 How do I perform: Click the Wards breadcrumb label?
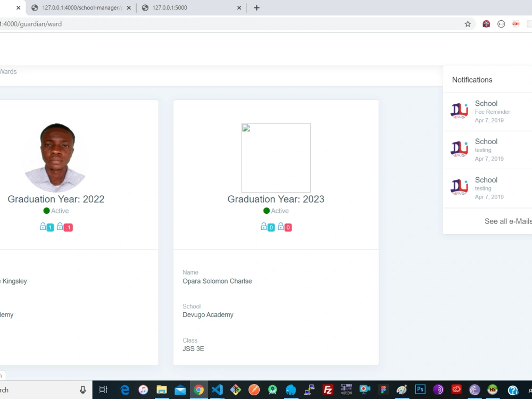[8, 72]
